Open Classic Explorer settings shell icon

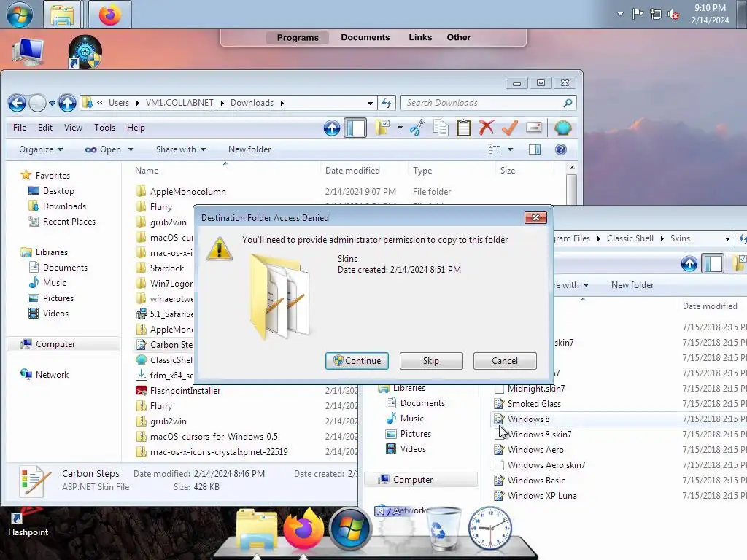coord(562,128)
